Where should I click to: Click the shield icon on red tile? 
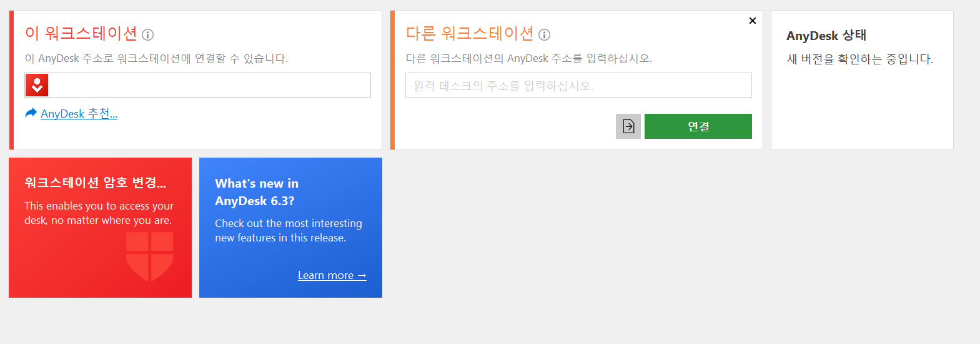(x=150, y=256)
